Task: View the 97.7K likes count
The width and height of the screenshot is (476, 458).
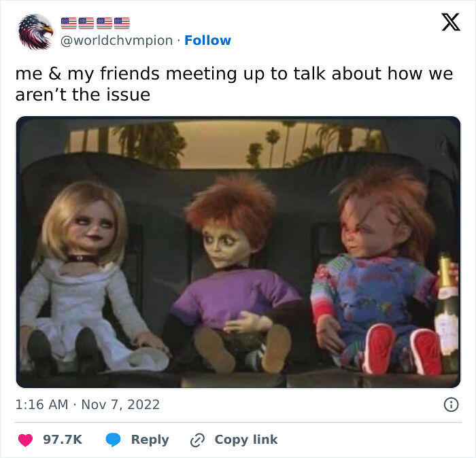Action: click(x=63, y=440)
